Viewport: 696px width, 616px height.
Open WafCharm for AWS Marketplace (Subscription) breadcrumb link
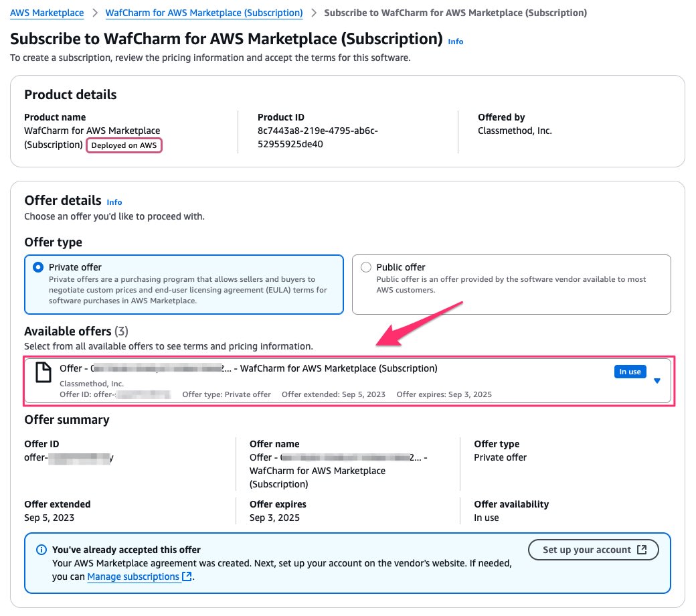(204, 13)
